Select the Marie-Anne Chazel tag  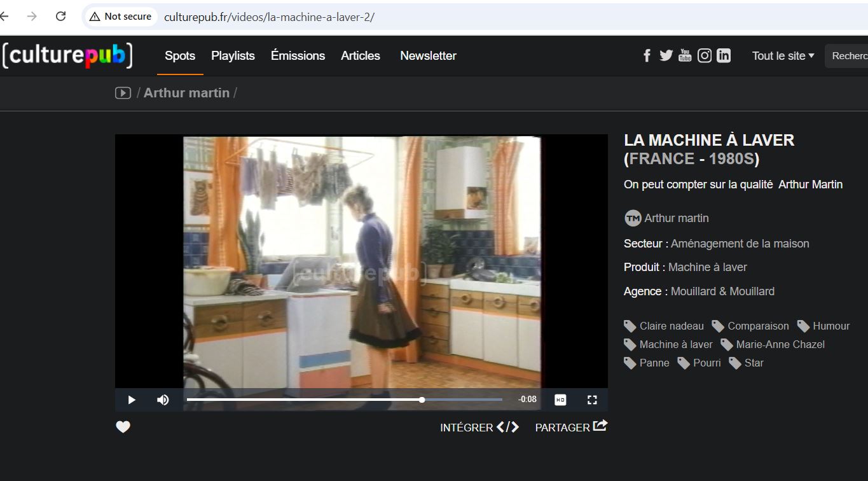click(773, 344)
